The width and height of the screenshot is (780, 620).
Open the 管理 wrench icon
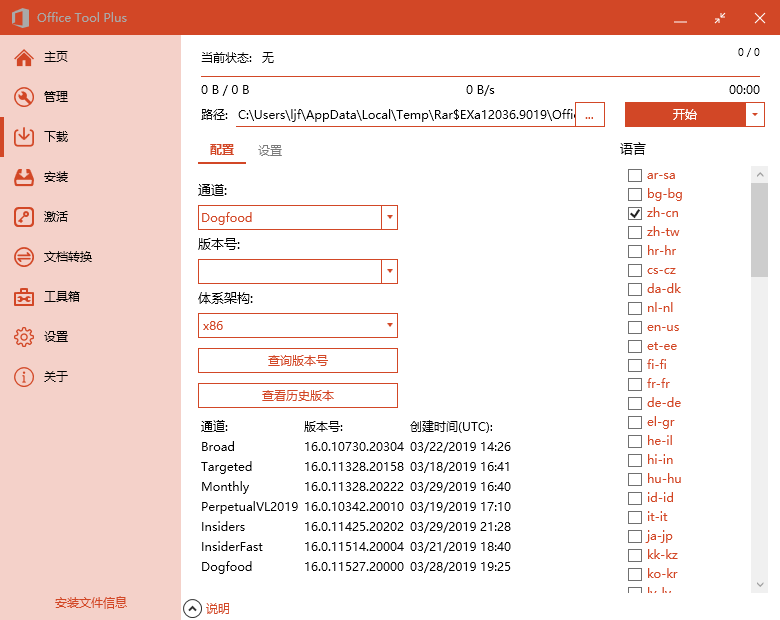[x=24, y=97]
